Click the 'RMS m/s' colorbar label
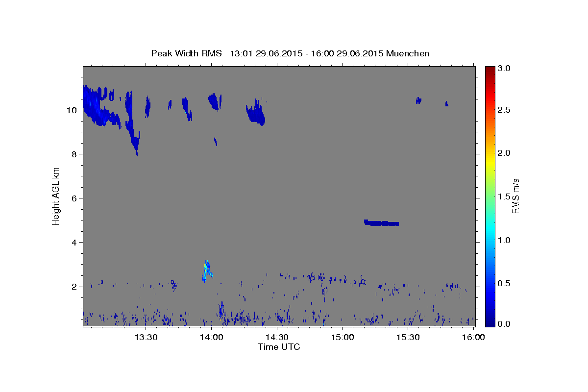The width and height of the screenshot is (588, 392). coord(515,196)
